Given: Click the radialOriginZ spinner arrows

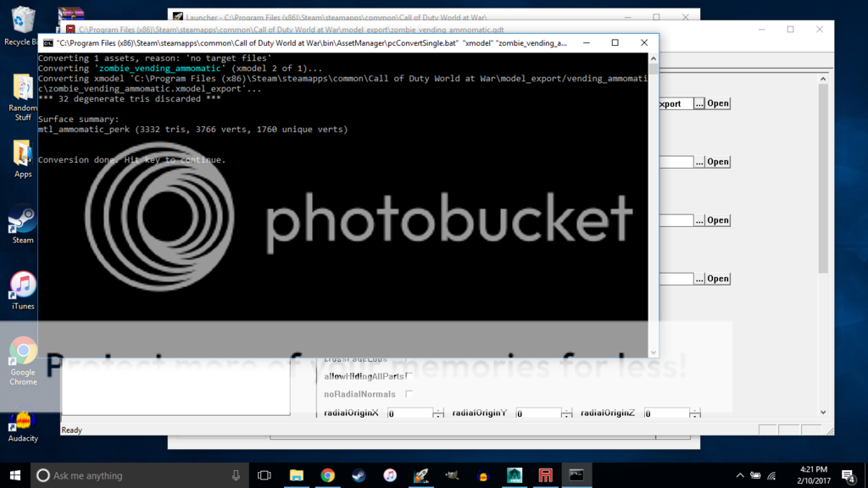Looking at the screenshot, I should point(695,413).
